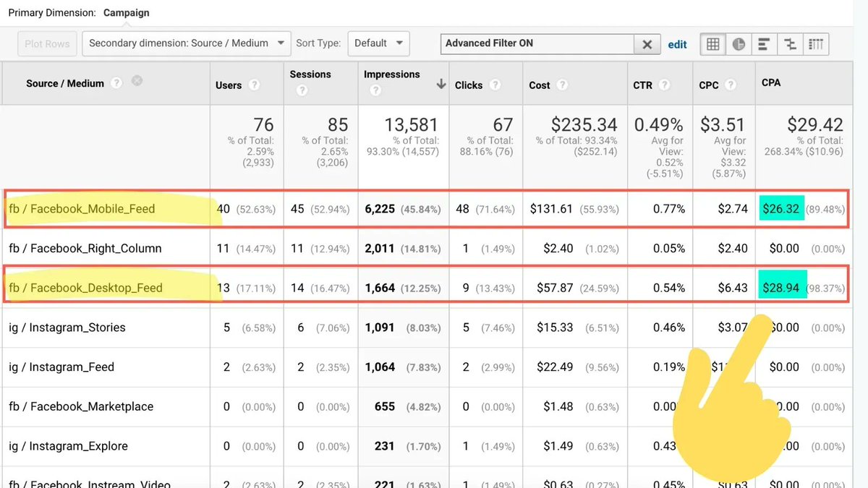Open help icon under Impressions header
Image resolution: width=868 pixels, height=488 pixels.
(x=375, y=90)
